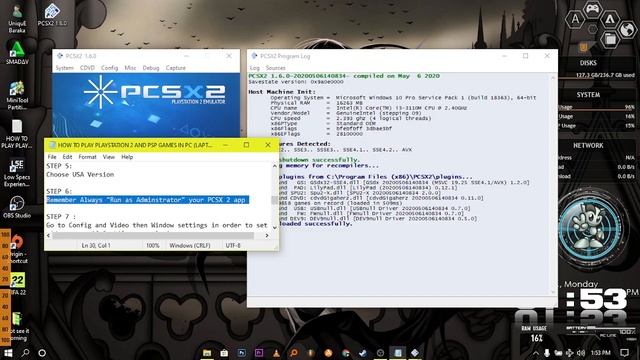Click the volume speaker tray icon
This screenshot has height=360, width=640.
point(581,353)
